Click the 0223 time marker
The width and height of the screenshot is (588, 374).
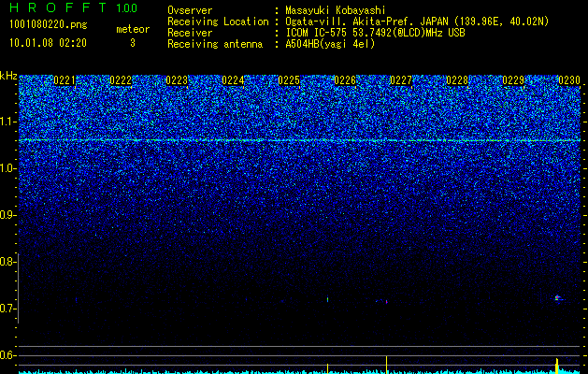point(177,80)
